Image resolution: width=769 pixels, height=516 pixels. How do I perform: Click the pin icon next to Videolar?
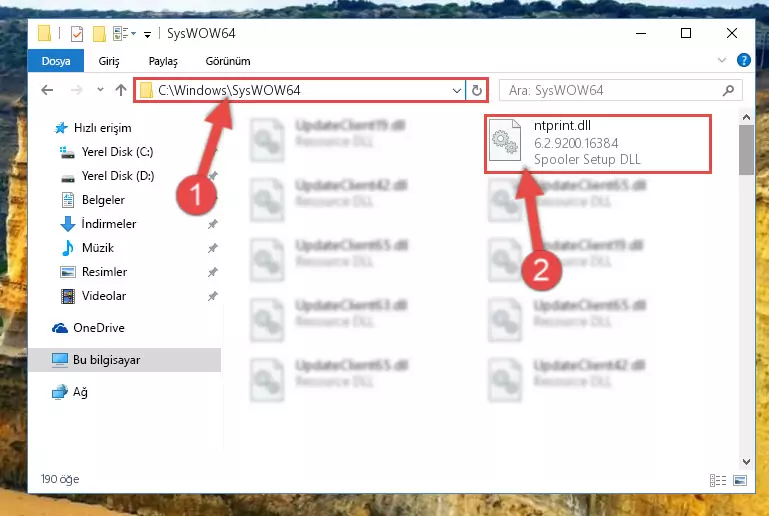coord(212,296)
